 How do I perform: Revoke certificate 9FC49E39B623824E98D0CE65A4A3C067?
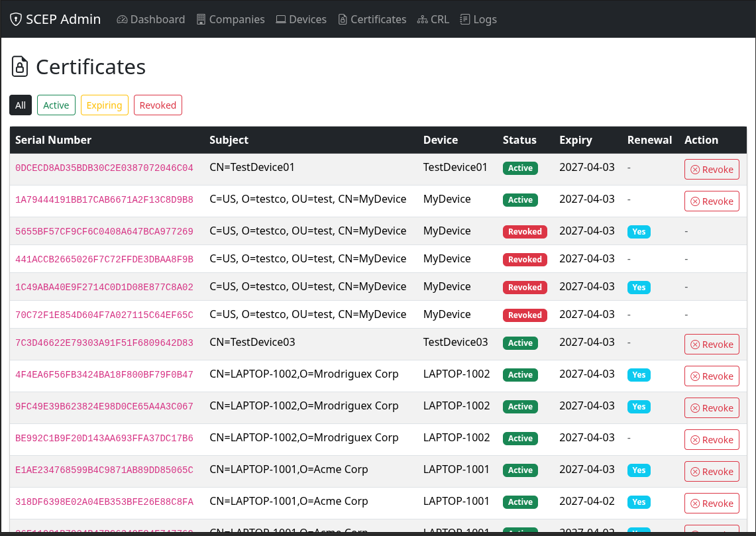coord(712,407)
